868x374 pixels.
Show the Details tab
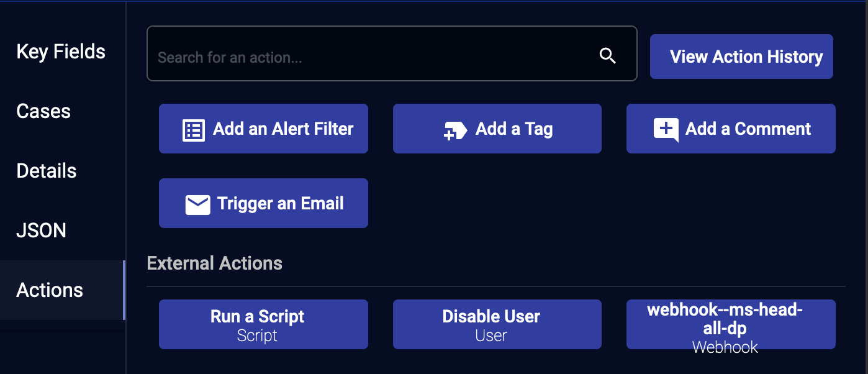click(47, 171)
